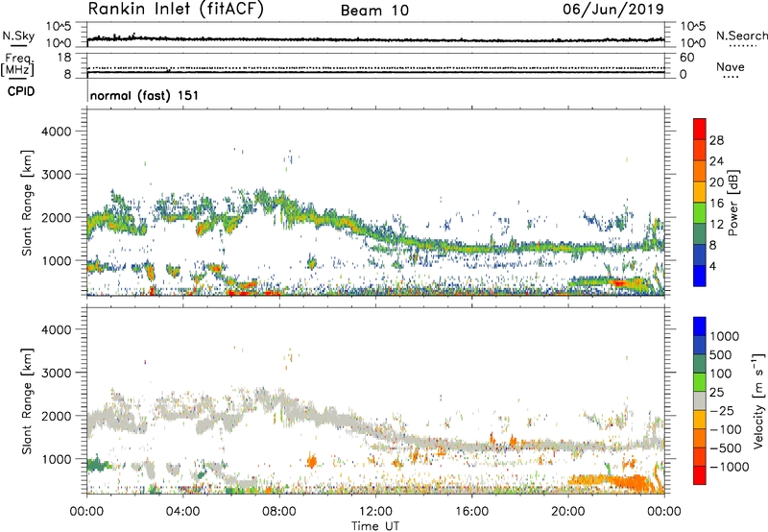
Task: Click the date '06/Jun/2019'
Action: pyautogui.click(x=613, y=10)
